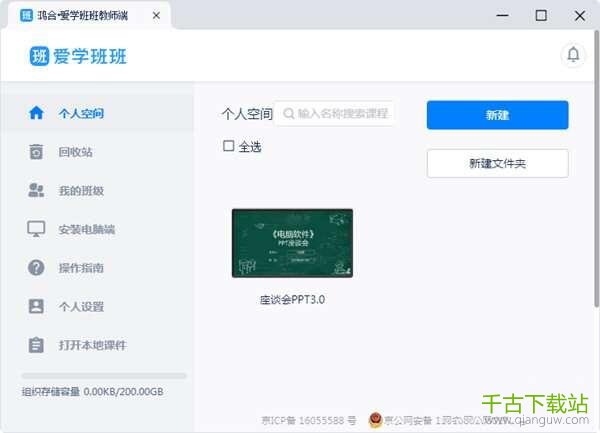
Task: Click the tab's app icon
Action: pyautogui.click(x=26, y=16)
